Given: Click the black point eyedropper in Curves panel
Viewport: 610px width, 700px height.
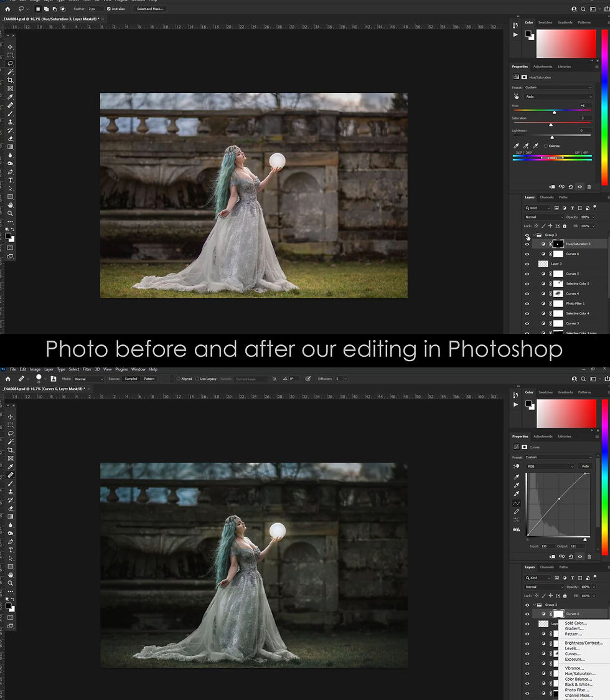Looking at the screenshot, I should 516,476.
